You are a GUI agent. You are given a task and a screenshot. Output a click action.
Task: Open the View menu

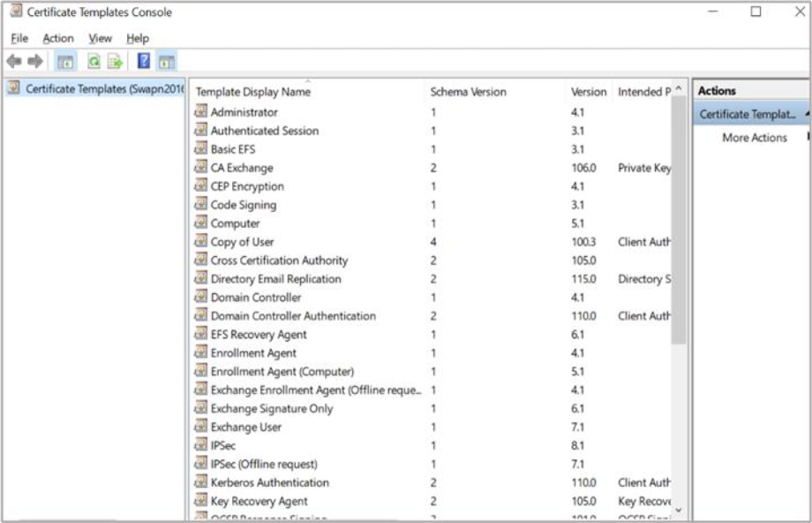click(100, 39)
